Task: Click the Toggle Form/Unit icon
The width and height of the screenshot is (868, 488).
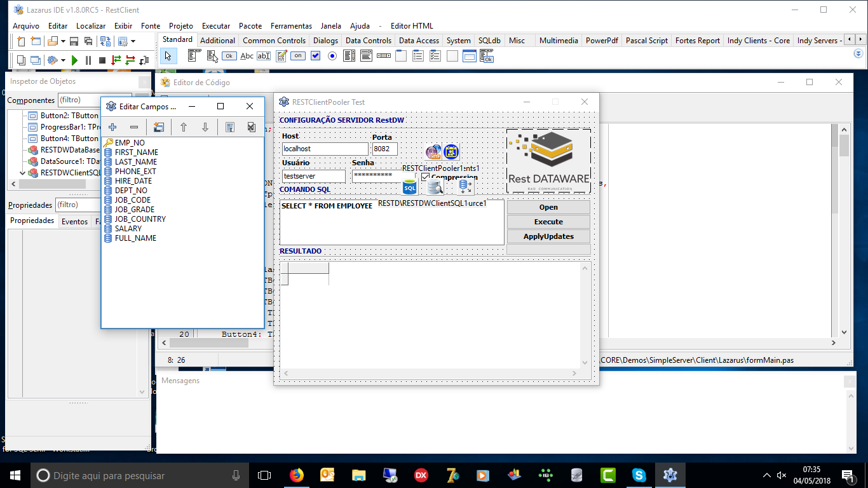Action: click(105, 41)
